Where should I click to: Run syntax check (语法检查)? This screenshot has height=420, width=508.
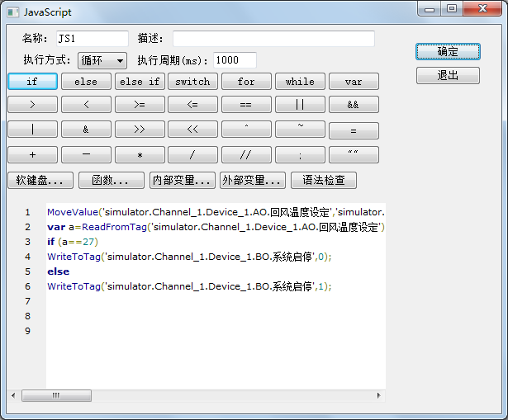324,180
